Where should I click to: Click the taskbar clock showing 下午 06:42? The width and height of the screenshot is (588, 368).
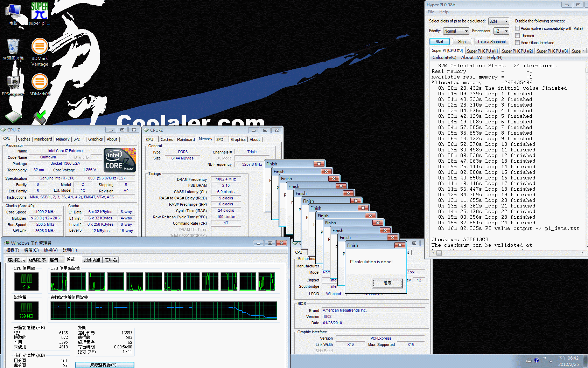(568, 361)
